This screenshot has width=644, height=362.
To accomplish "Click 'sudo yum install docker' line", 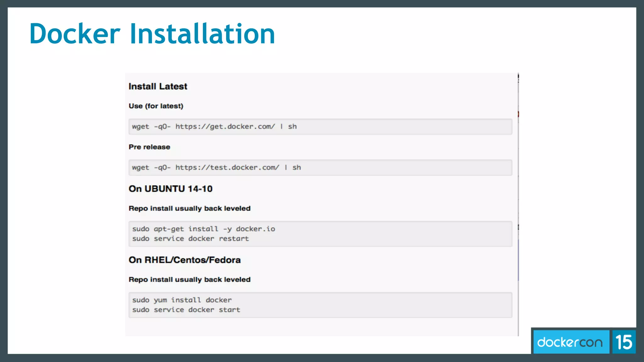I will (182, 300).
